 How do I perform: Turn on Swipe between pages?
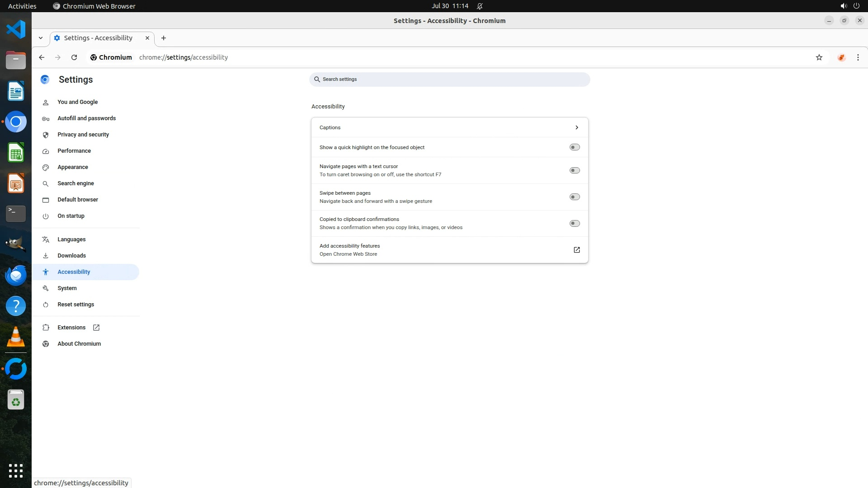coord(574,197)
